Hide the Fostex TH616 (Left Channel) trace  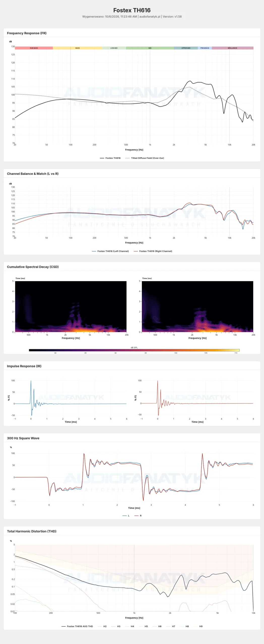110,251
